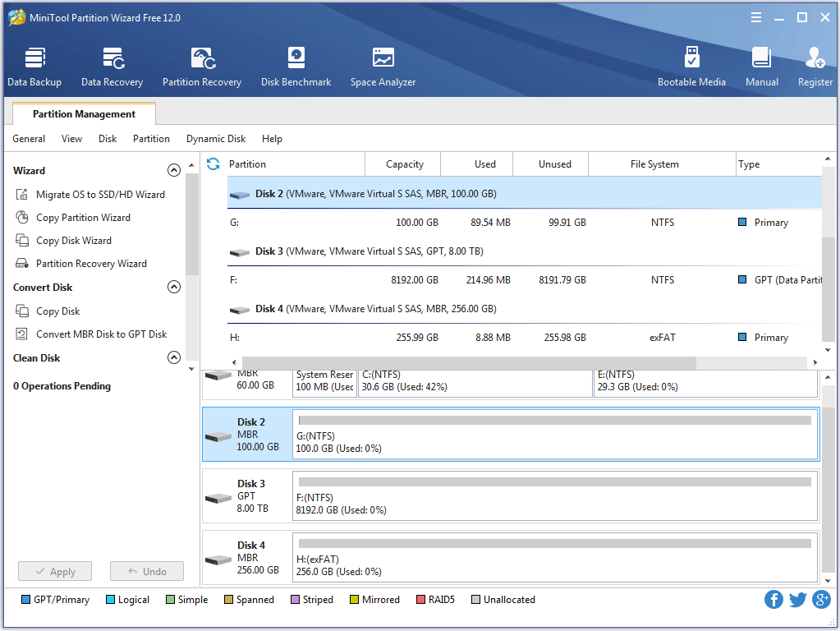Screen dimensions: 840x631
Task: Click right arrow of horizontal scrollbar
Action: (815, 362)
